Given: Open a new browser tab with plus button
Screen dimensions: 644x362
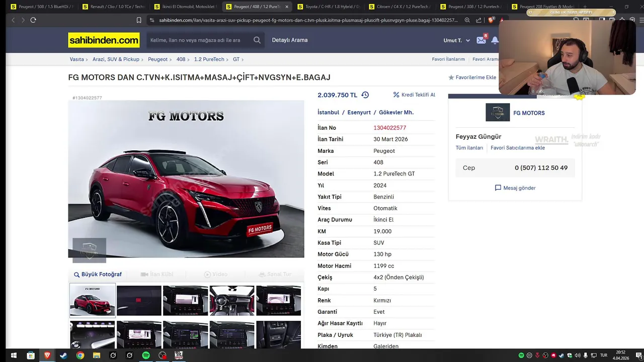Looking at the screenshot, I should click(x=585, y=7).
